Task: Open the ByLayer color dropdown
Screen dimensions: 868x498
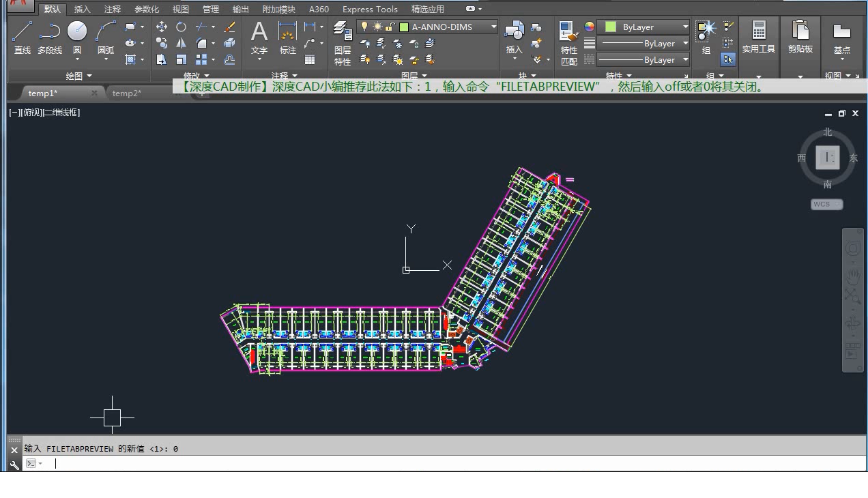Action: (x=643, y=27)
